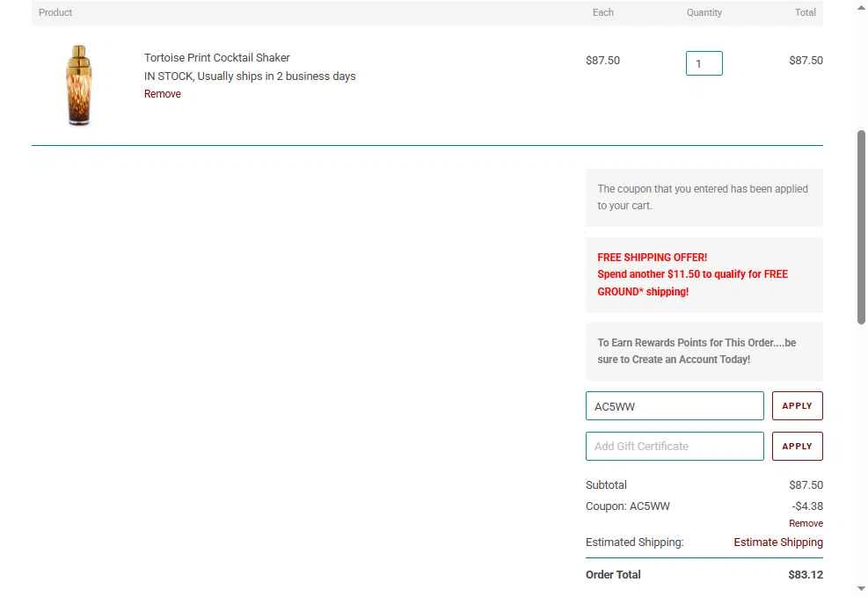Remove the applied AC5WW coupon
Screen dimensions: 868x597
(806, 523)
